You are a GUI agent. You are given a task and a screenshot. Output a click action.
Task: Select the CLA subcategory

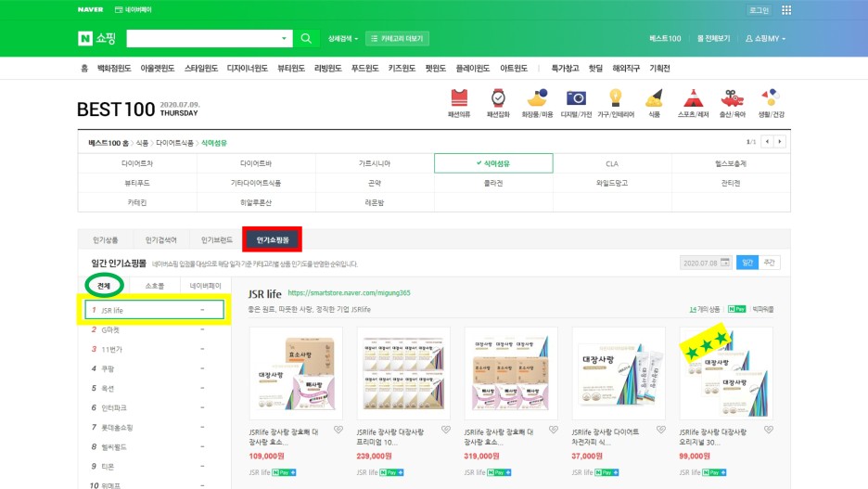[x=612, y=163]
